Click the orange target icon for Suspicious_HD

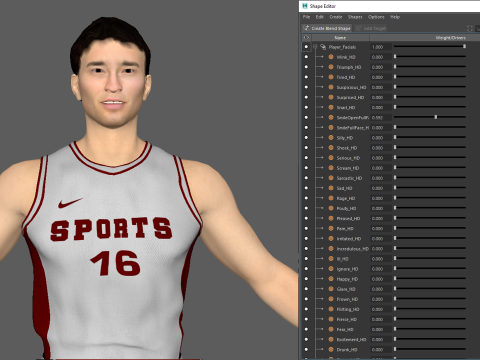coord(331,87)
